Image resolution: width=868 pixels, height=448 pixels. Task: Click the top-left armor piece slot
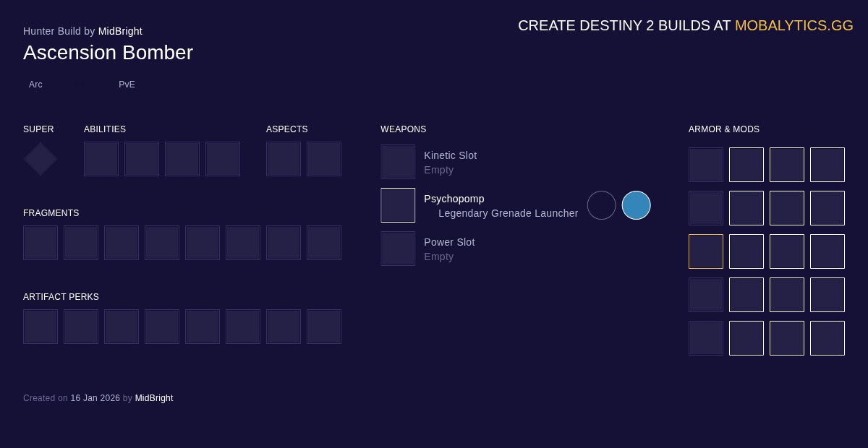706,165
